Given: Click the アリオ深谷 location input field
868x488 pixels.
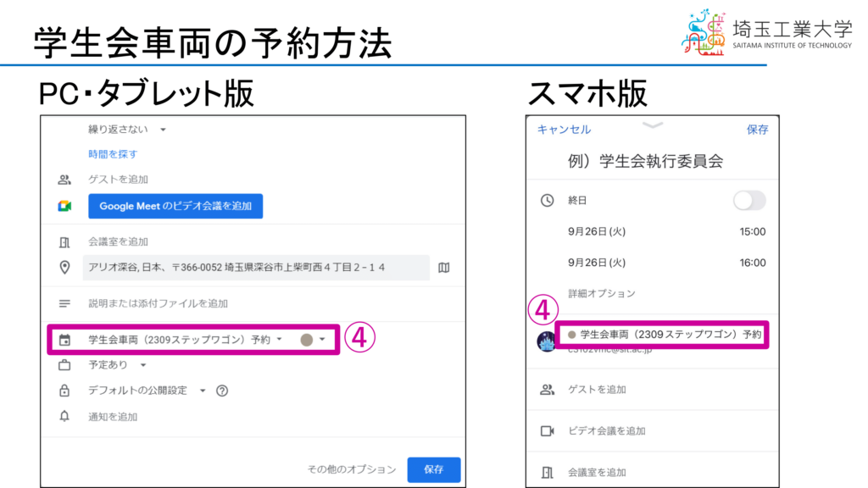Looking at the screenshot, I should tap(256, 268).
